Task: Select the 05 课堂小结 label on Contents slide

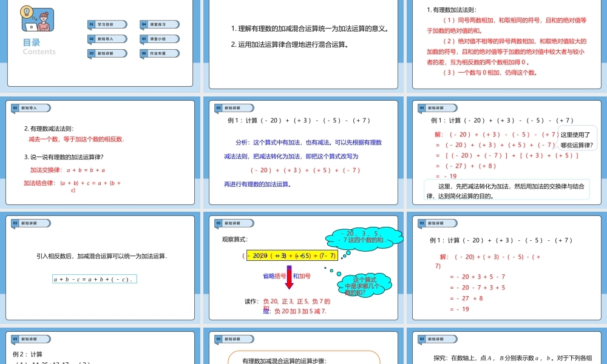Action: click(160, 39)
